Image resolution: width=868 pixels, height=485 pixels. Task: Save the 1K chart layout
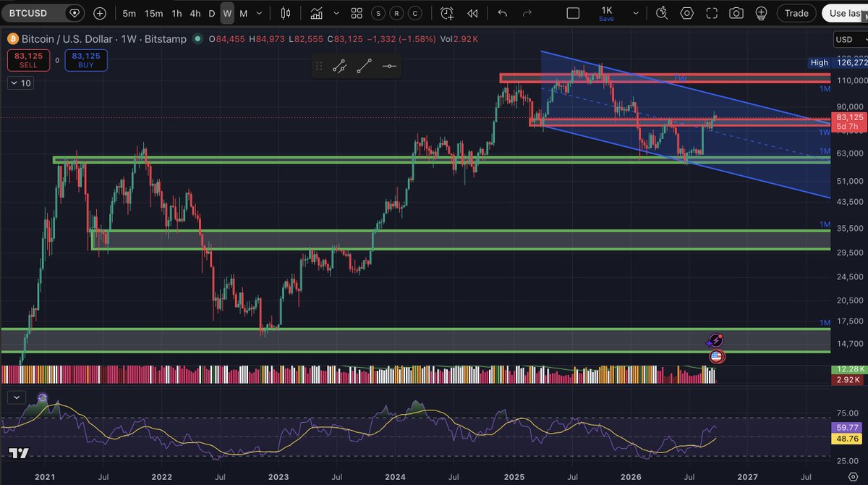tap(606, 13)
